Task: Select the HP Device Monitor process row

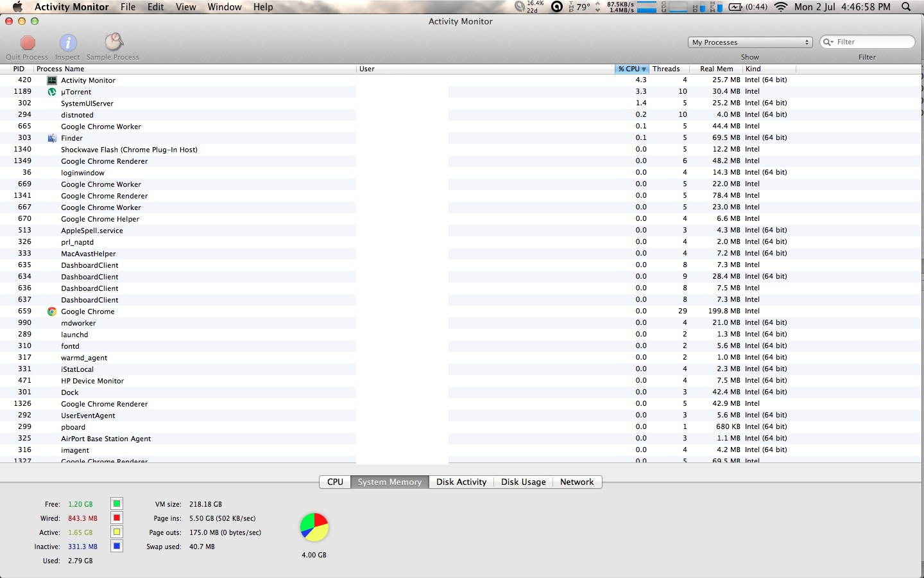Action: [x=462, y=381]
